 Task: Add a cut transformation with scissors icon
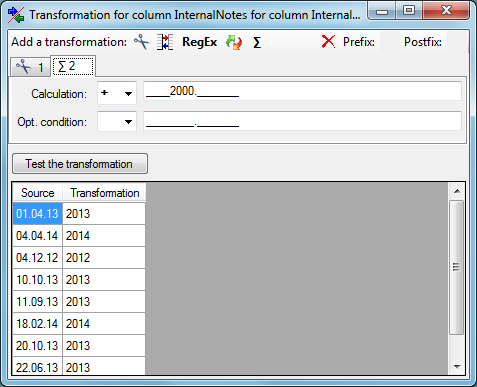pos(141,42)
